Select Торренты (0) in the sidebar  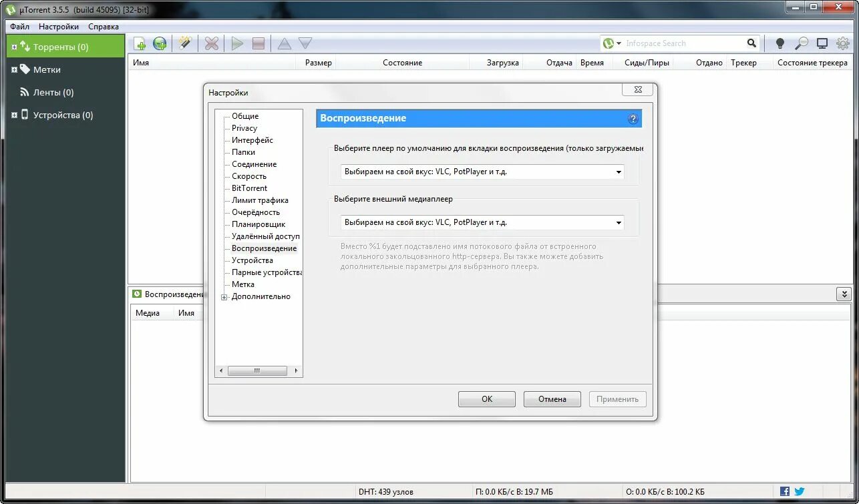click(61, 47)
